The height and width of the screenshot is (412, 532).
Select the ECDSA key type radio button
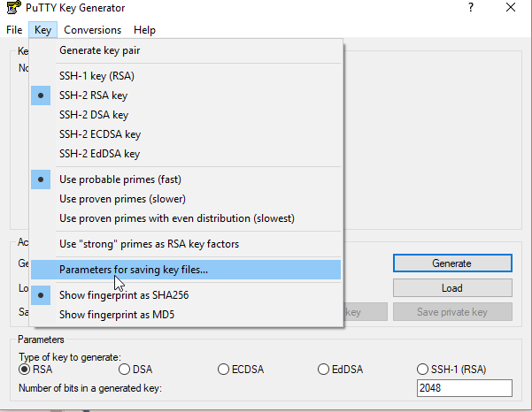coord(224,369)
